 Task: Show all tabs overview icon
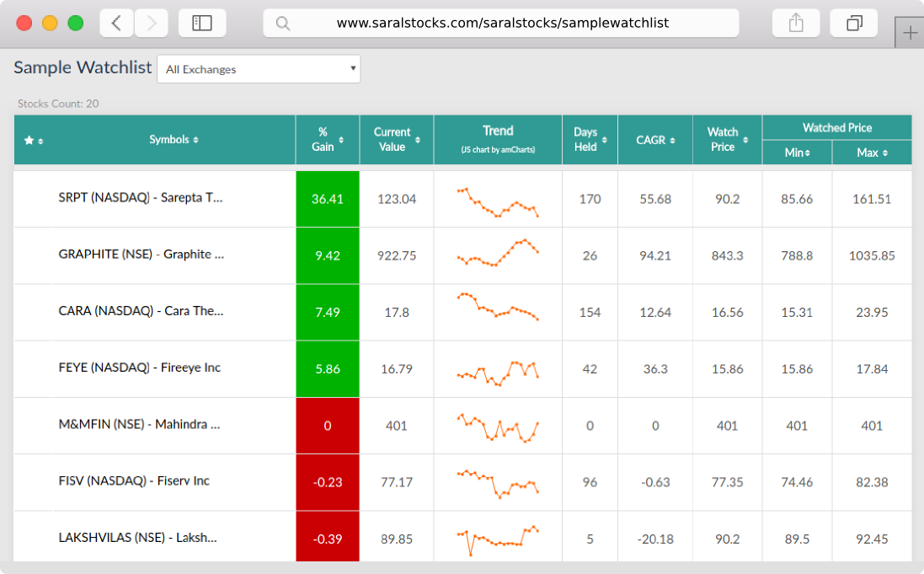point(854,23)
